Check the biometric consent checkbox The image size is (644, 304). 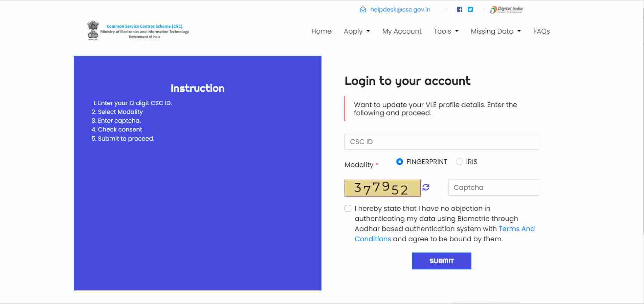click(x=348, y=208)
